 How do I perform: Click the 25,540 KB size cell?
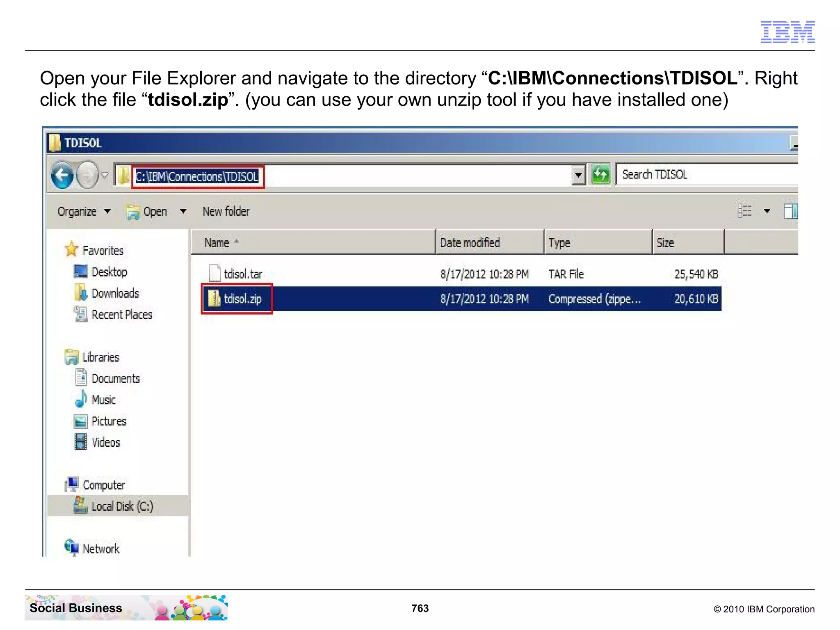pos(696,274)
